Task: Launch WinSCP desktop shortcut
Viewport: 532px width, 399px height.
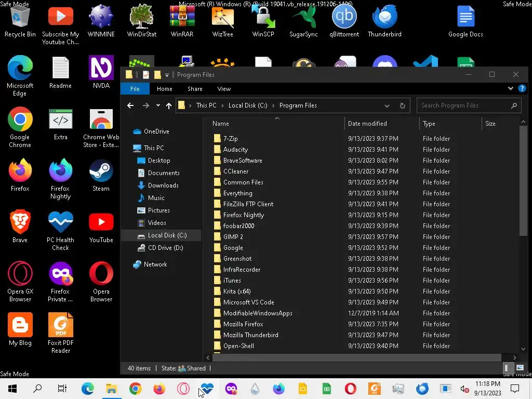Action: tap(263, 21)
